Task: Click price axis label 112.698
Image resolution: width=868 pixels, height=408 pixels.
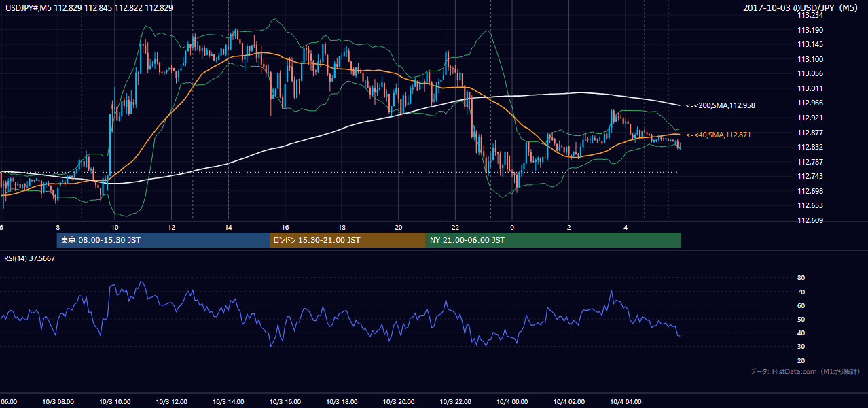Action: [x=810, y=191]
